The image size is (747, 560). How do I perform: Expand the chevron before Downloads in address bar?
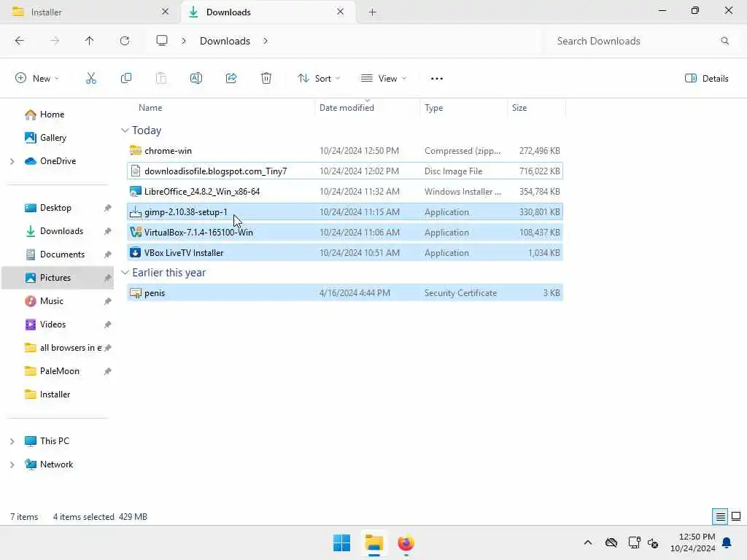[183, 41]
